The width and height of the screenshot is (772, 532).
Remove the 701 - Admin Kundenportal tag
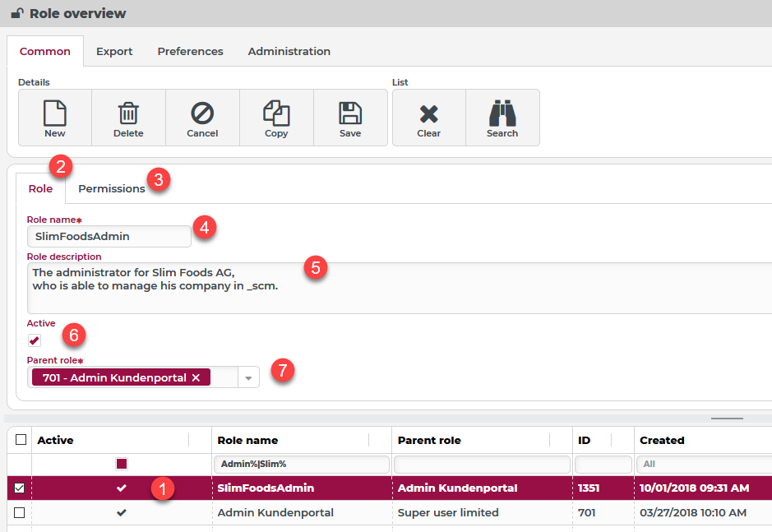[x=196, y=377]
